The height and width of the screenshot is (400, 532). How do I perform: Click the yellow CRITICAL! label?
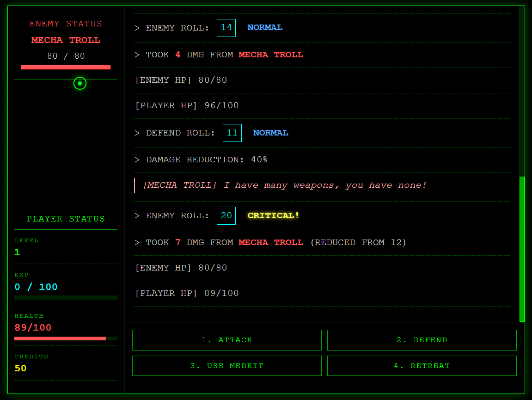273,215
